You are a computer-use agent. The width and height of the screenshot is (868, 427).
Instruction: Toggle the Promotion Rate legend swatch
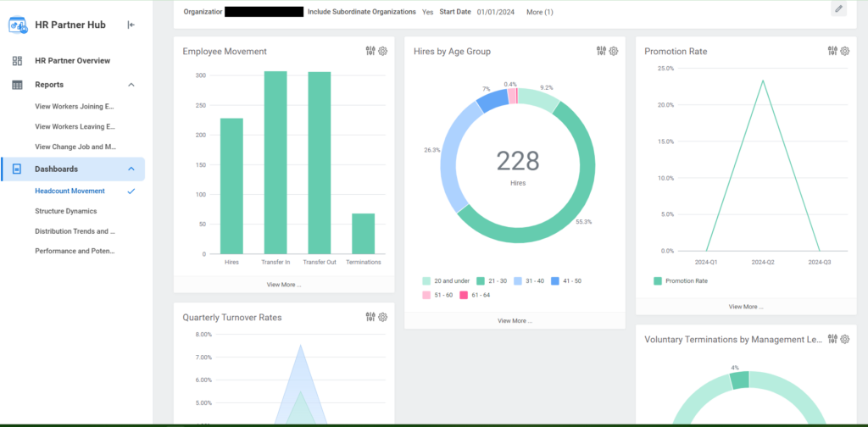657,281
